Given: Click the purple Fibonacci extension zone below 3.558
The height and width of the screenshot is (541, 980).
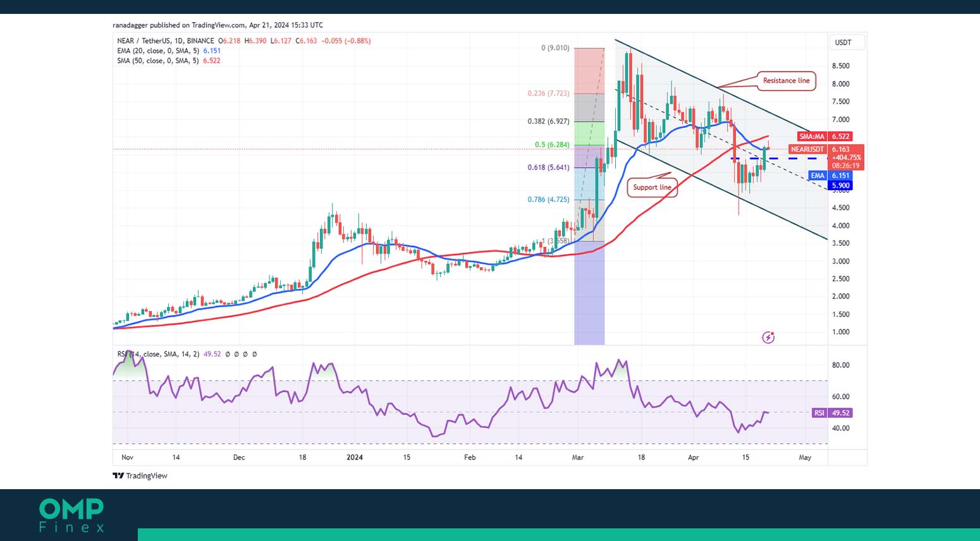Looking at the screenshot, I should click(x=589, y=293).
